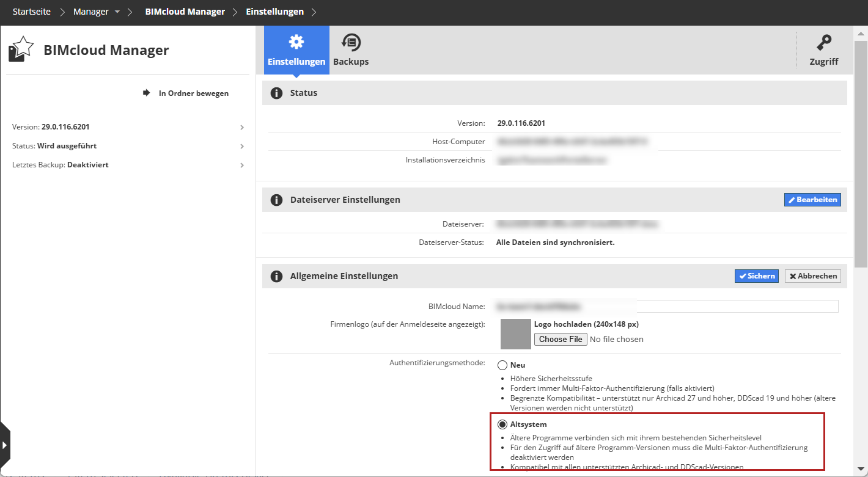Click the version number 29.0.116.6201 in the Status section
This screenshot has width=868, height=477.
pyautogui.click(x=521, y=123)
